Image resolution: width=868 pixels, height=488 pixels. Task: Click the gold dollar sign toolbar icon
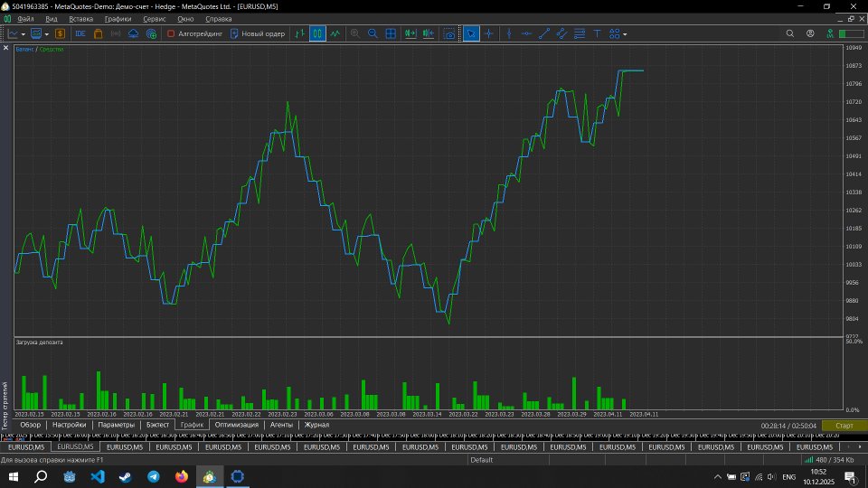(x=60, y=33)
